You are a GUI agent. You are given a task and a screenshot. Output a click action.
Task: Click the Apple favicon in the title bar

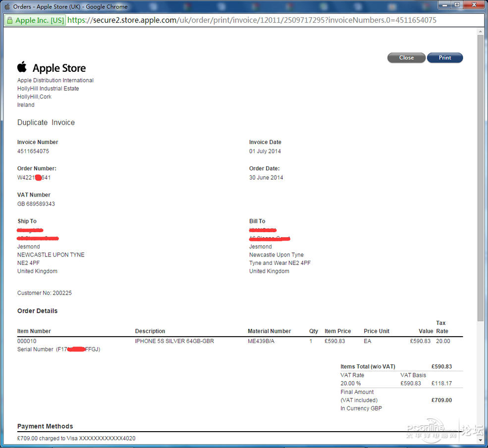pyautogui.click(x=7, y=6)
